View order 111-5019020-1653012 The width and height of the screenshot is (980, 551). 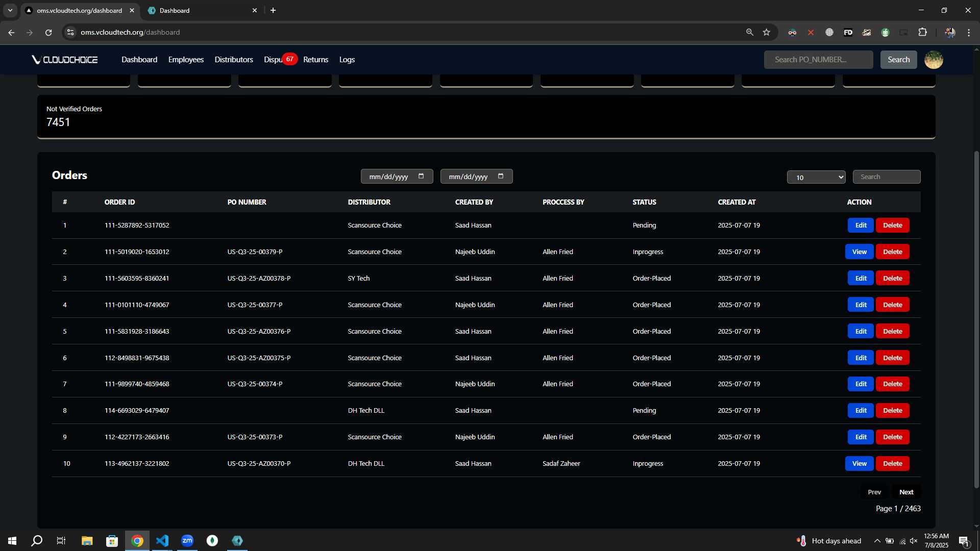859,252
